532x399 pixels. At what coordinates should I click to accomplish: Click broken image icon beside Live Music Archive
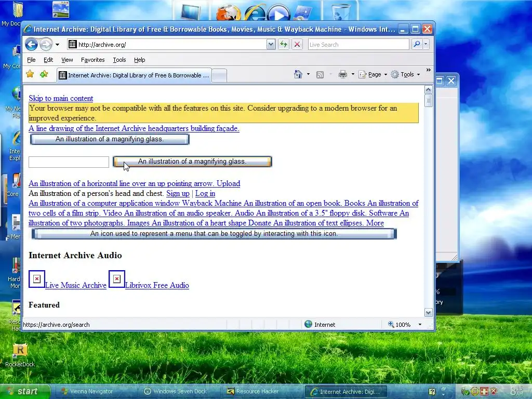[x=37, y=279]
